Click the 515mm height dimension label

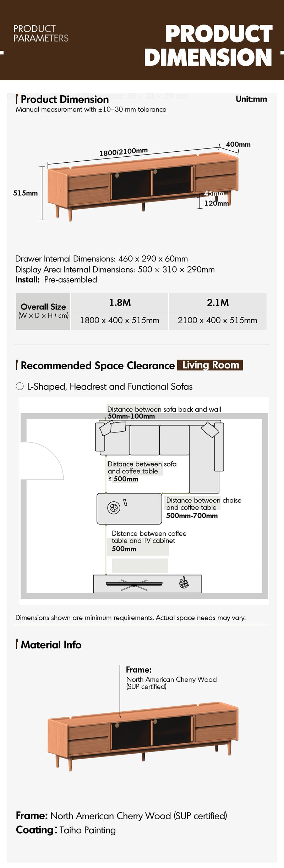coord(25,193)
